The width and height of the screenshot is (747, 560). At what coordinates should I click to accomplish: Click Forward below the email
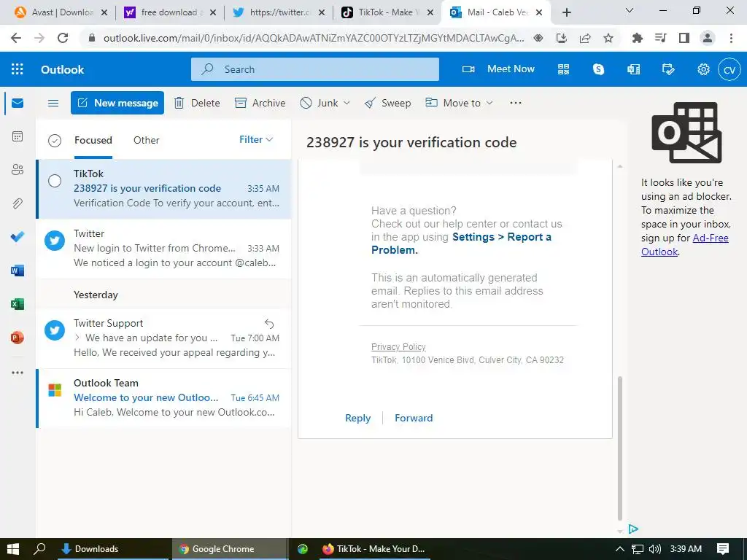[x=414, y=418]
